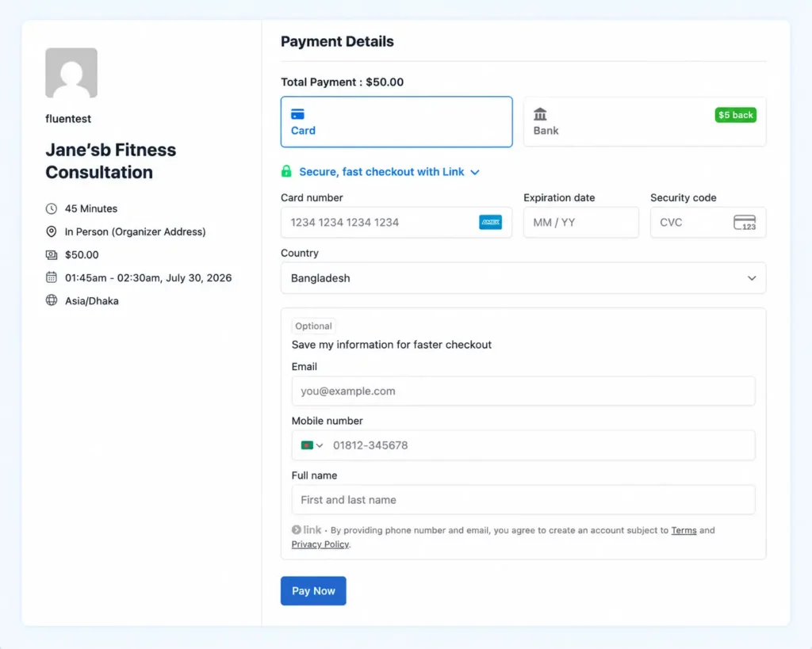
Task: Click the $5 back badge
Action: click(x=735, y=115)
